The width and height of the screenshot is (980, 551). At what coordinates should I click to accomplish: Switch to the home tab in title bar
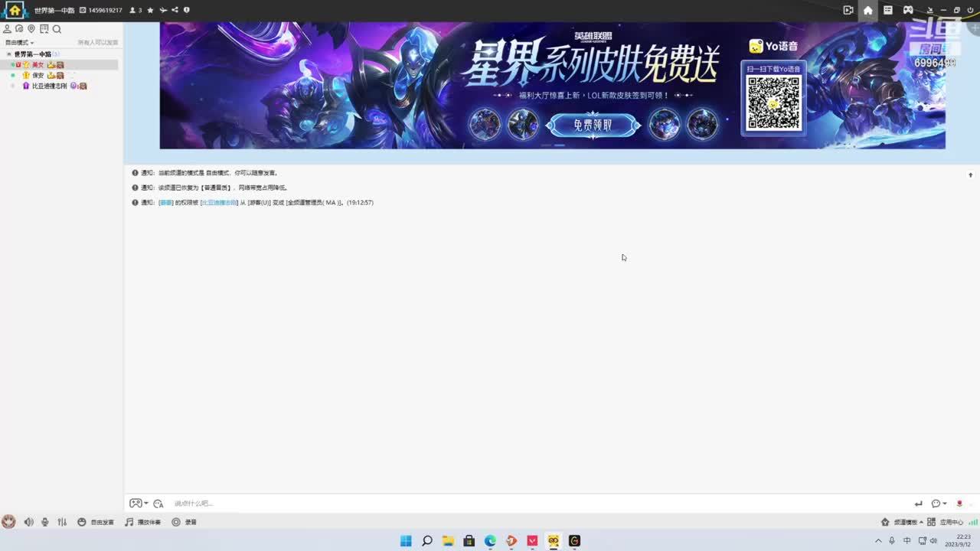[x=867, y=10]
